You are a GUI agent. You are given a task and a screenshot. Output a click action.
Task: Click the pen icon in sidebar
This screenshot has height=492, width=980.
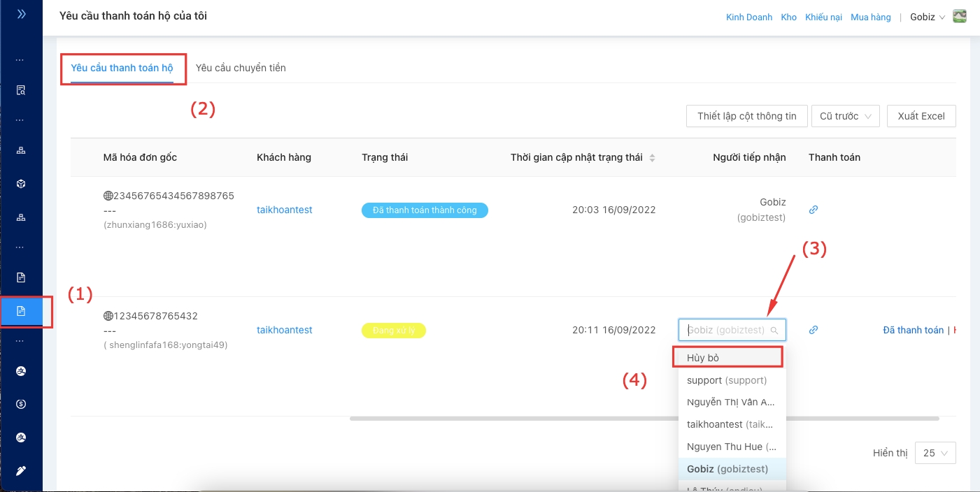pos(21,471)
